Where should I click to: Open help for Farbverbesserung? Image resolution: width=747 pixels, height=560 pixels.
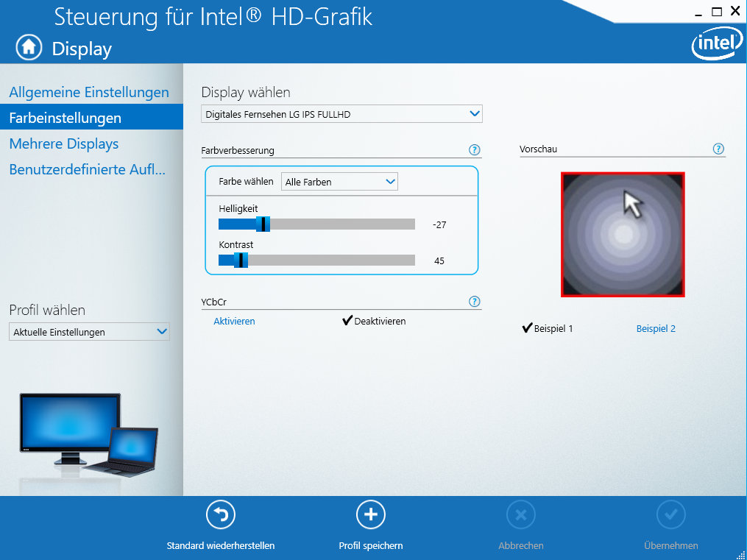(474, 150)
